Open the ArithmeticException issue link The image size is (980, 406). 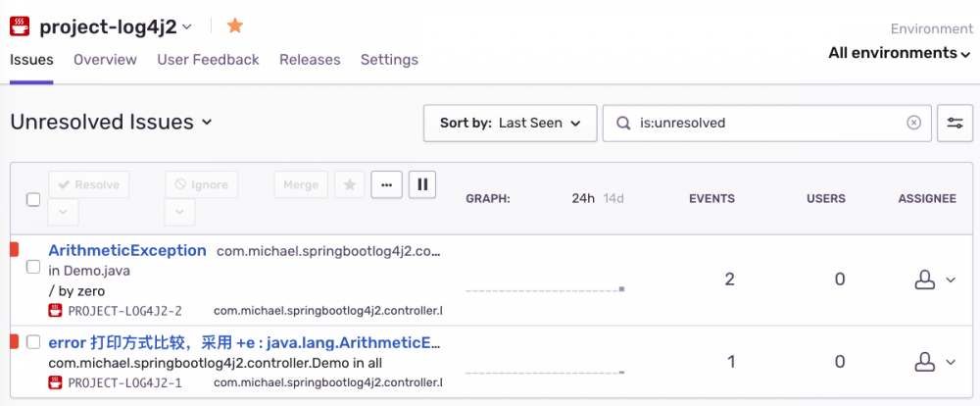point(127,251)
